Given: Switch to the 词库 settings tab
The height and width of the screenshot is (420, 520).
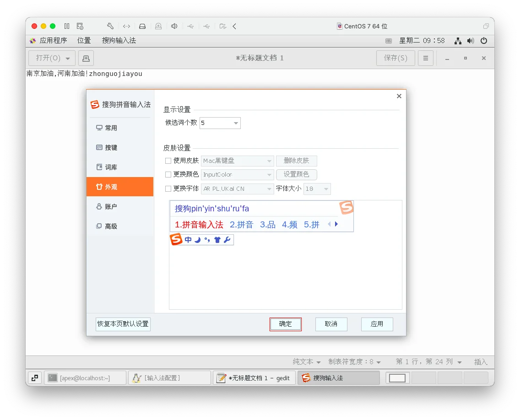Looking at the screenshot, I should 120,167.
